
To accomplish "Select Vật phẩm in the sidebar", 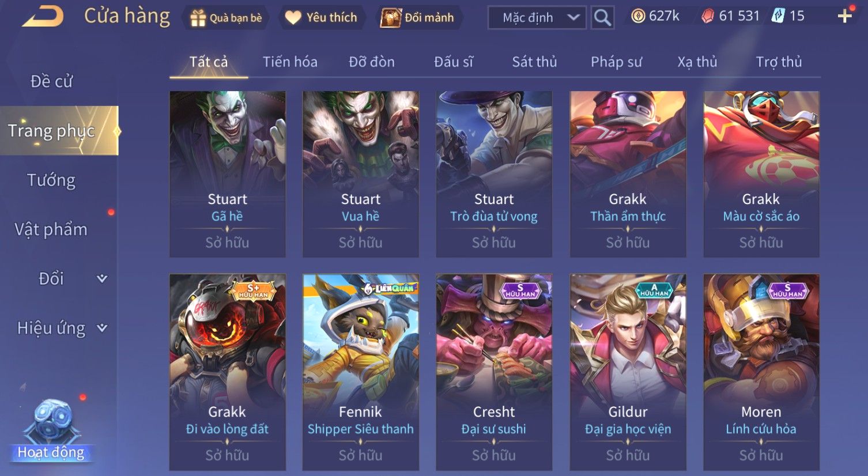I will tap(51, 229).
